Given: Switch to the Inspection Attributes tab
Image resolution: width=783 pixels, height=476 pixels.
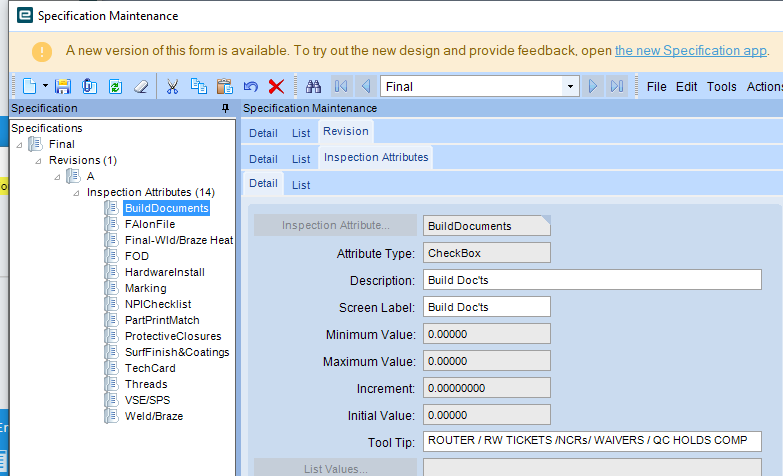Looking at the screenshot, I should tap(376, 157).
